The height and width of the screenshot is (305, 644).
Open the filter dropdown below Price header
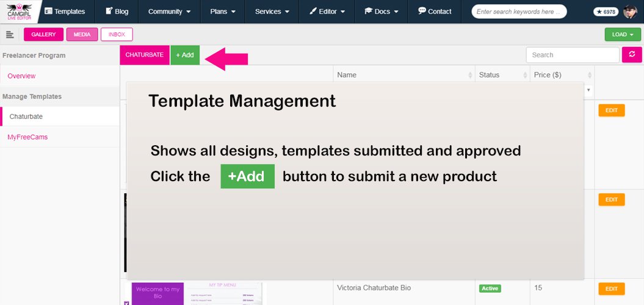coord(589,90)
